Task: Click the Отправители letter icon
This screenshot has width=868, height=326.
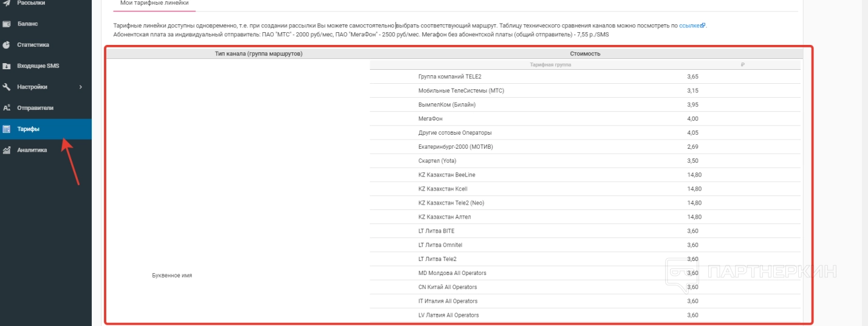Action: click(7, 108)
